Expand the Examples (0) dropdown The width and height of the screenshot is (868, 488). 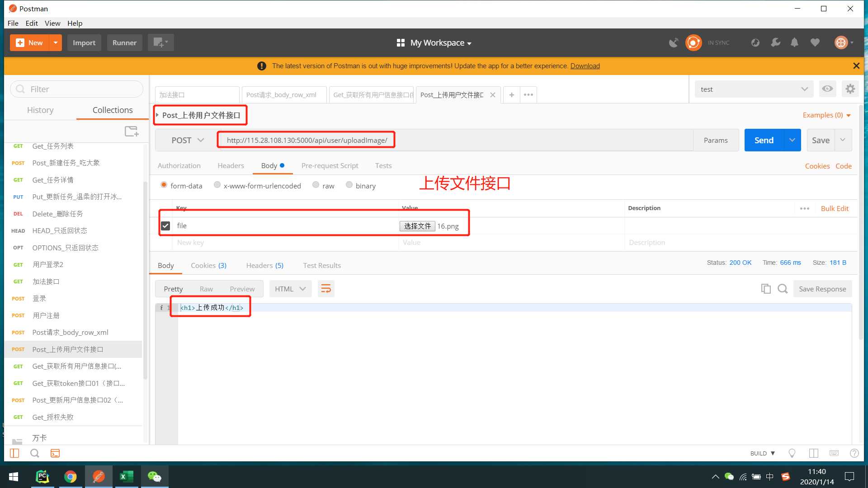pos(827,115)
